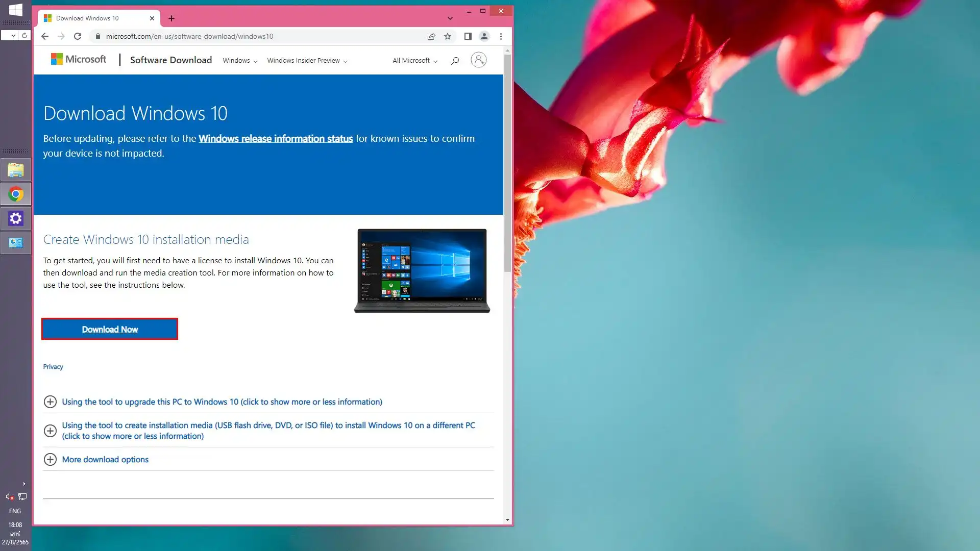The image size is (980, 551).
Task: Open a new browser tab
Action: [171, 18]
